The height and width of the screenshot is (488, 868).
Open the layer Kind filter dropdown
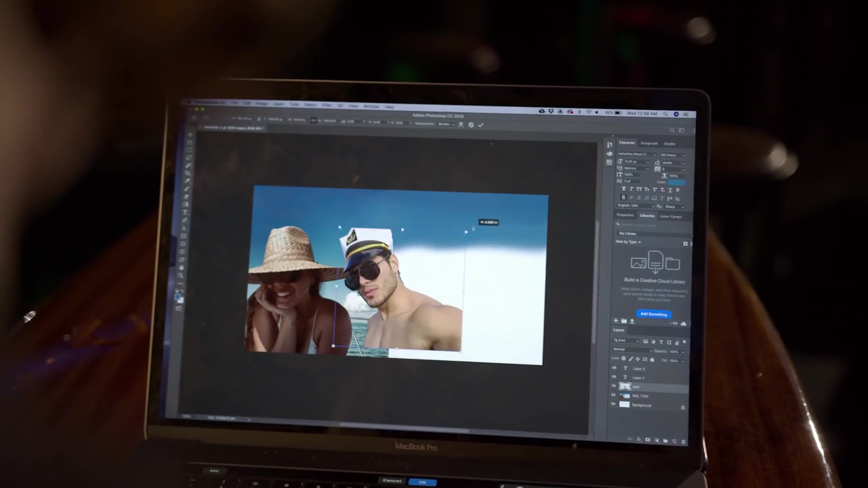[x=626, y=340]
